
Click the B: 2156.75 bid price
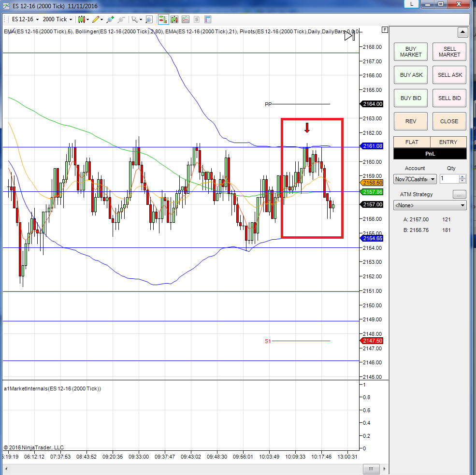pos(416,230)
